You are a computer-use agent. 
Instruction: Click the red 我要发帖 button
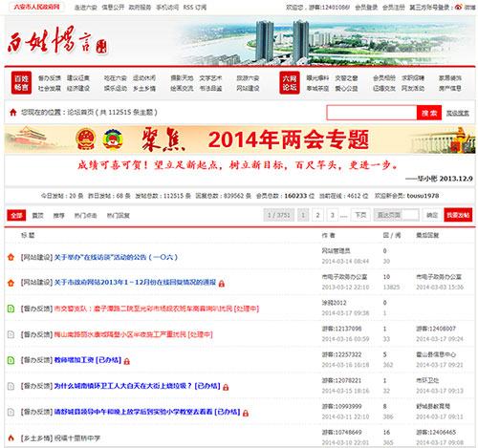(458, 215)
